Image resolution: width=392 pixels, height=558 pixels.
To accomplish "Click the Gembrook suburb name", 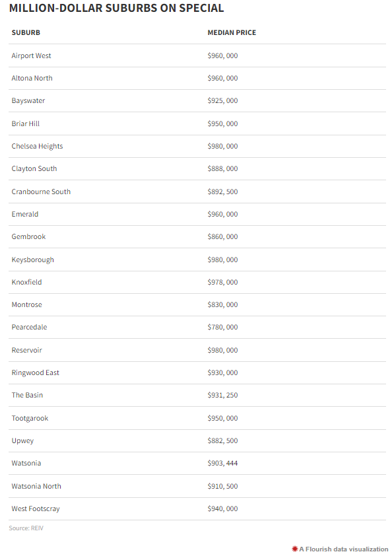I will (x=28, y=236).
